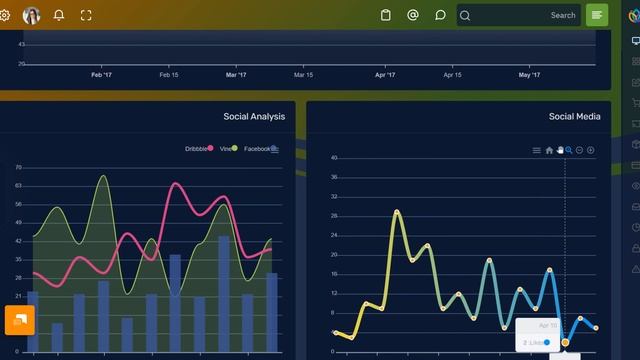Viewport: 640px width, 360px height.
Task: Open the lock sidebar icon
Action: coord(636,248)
